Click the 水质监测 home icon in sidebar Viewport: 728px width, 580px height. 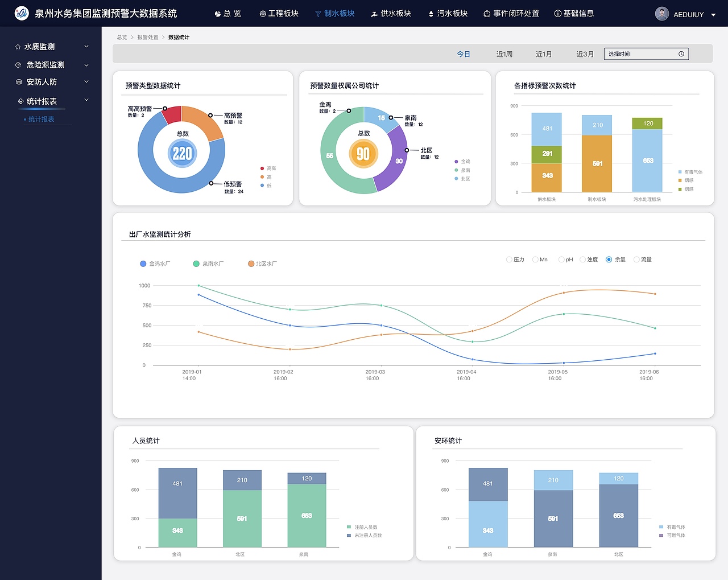pos(18,47)
